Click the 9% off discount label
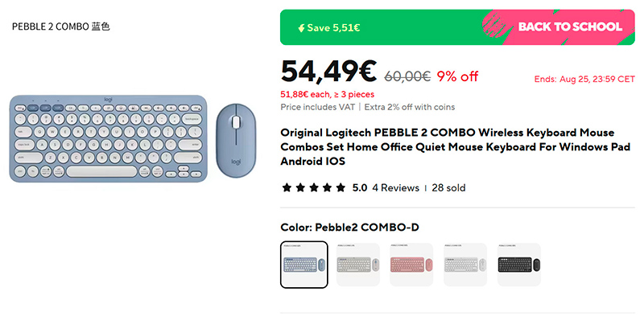 point(457,76)
